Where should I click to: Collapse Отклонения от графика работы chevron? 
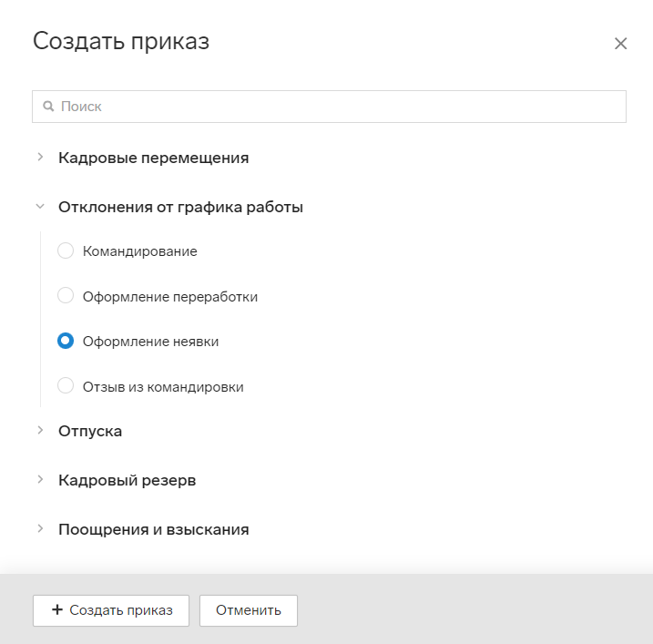40,206
